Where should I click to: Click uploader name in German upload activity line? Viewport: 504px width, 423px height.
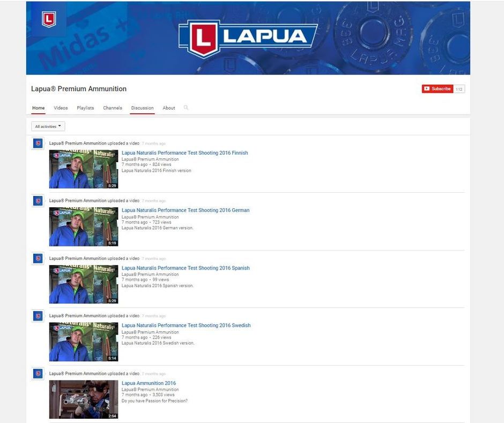point(78,201)
